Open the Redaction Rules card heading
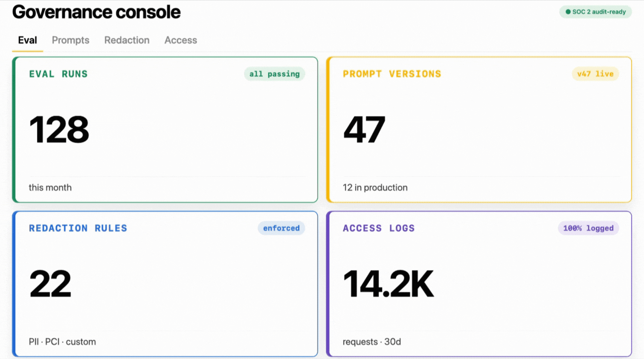Image resolution: width=644 pixels, height=359 pixels. (x=78, y=228)
